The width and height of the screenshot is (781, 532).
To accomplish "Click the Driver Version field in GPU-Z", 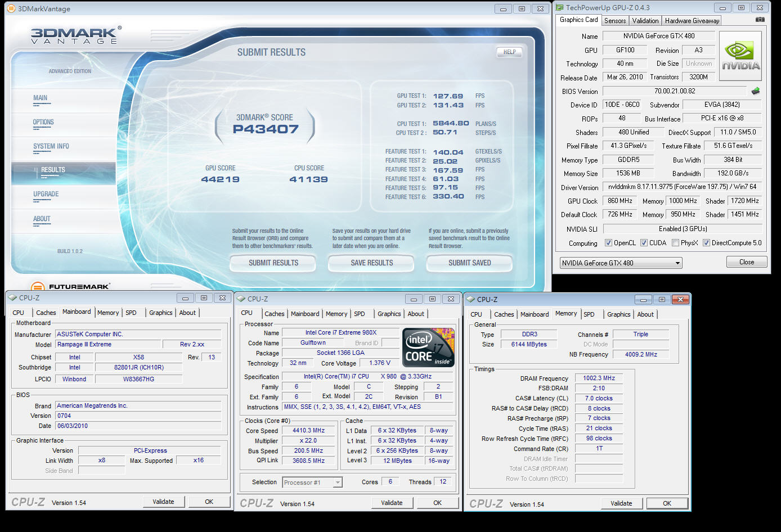I will tap(682, 187).
